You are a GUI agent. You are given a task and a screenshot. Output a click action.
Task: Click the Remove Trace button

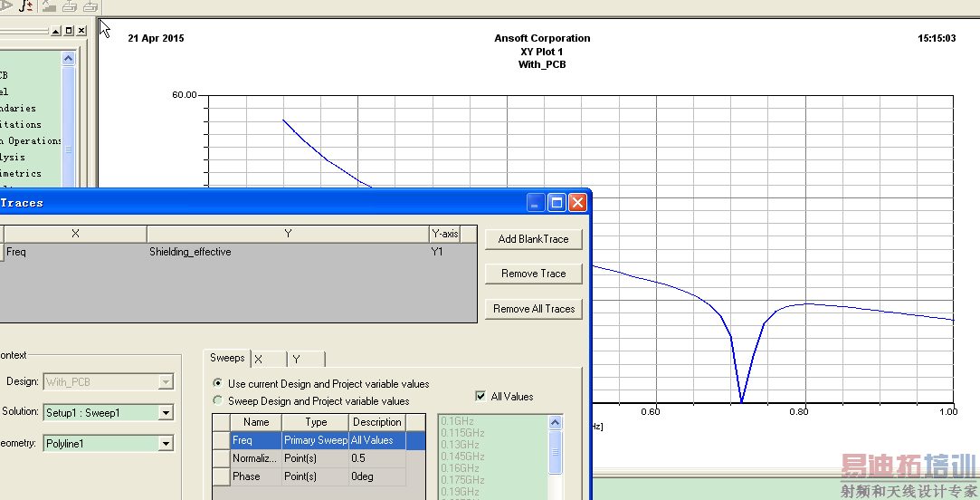pos(533,274)
